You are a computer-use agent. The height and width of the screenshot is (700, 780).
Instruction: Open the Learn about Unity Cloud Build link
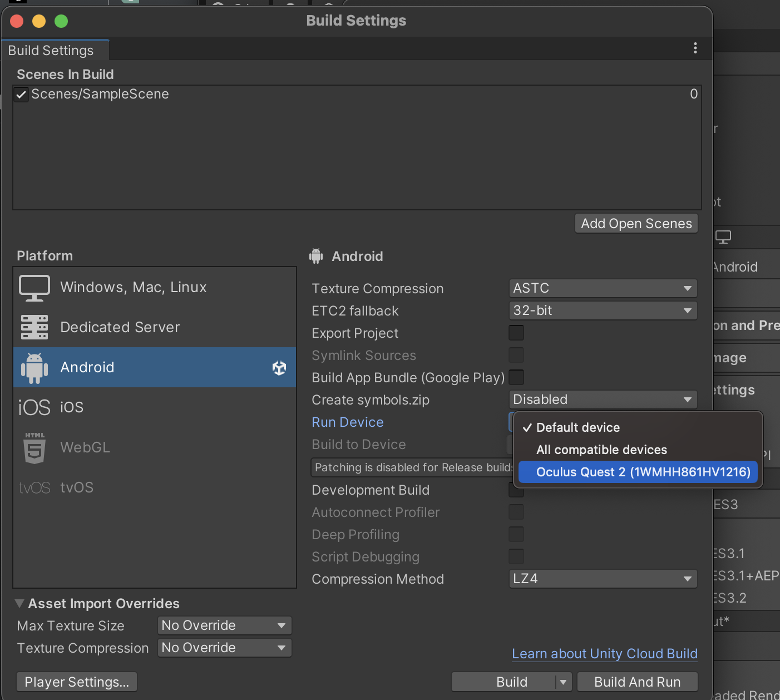tap(605, 654)
